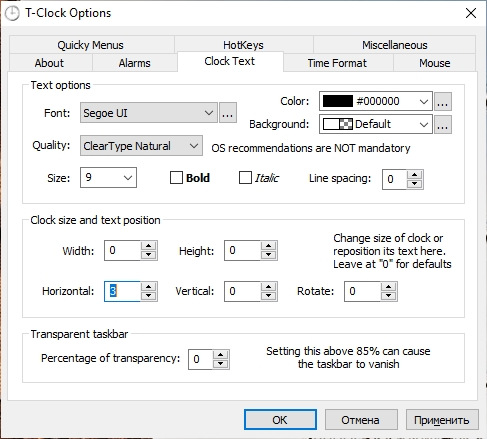
Task: Enable the Bold checkbox
Action: (176, 178)
